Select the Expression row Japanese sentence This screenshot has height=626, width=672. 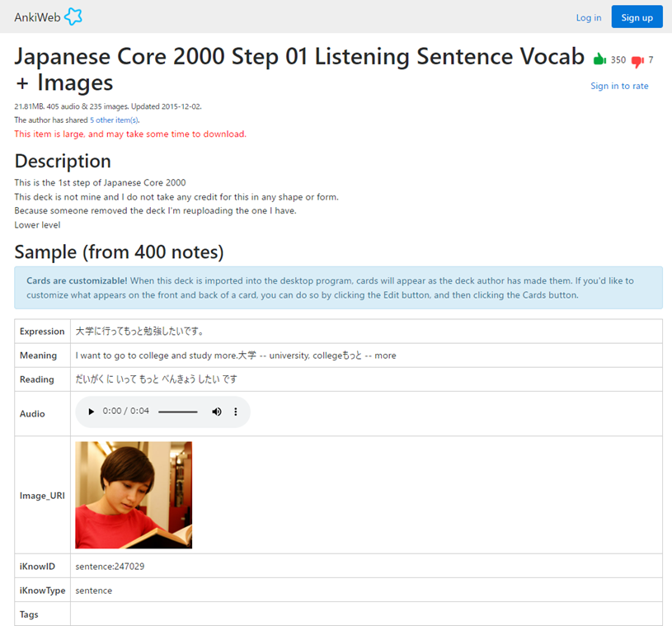point(139,331)
